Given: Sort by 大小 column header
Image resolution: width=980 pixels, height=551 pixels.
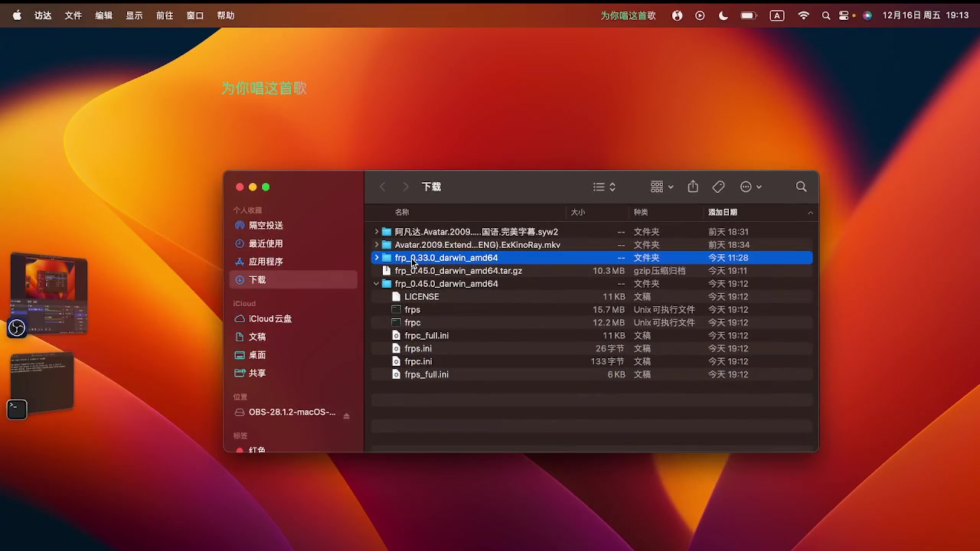Looking at the screenshot, I should click(x=578, y=213).
